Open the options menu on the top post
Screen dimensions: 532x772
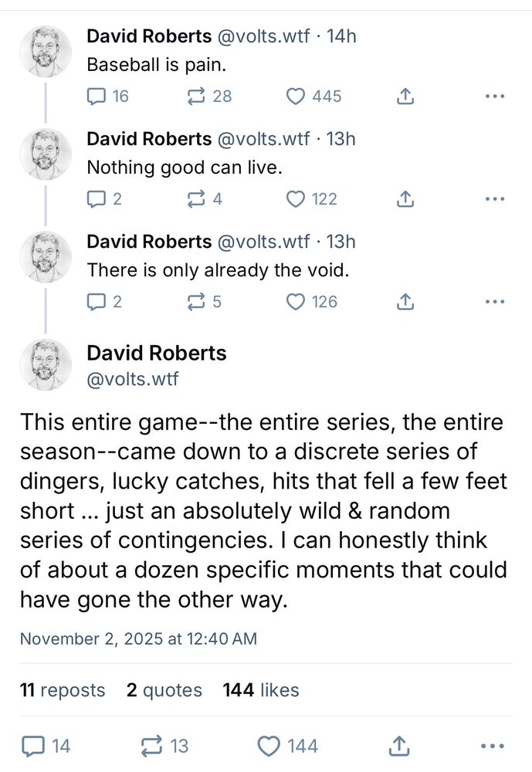[493, 94]
